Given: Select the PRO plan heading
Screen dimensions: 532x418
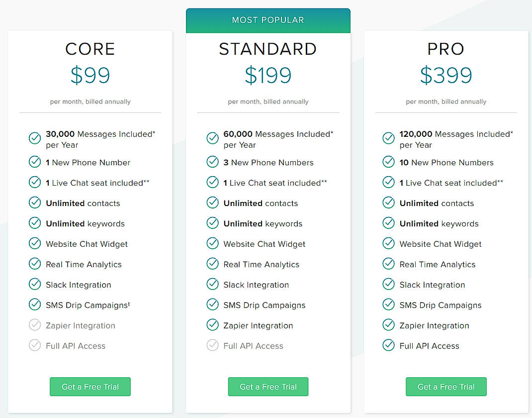Looking at the screenshot, I should pos(446,49).
